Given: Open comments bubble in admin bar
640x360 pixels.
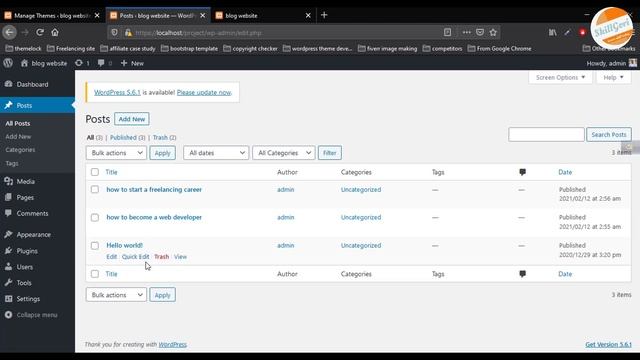Looking at the screenshot, I should pos(104,63).
